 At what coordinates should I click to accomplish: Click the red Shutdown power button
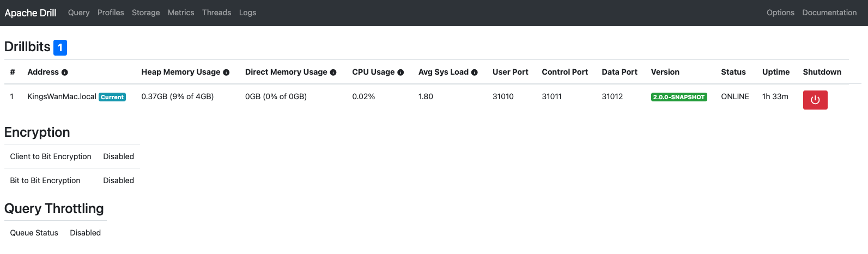pyautogui.click(x=815, y=100)
